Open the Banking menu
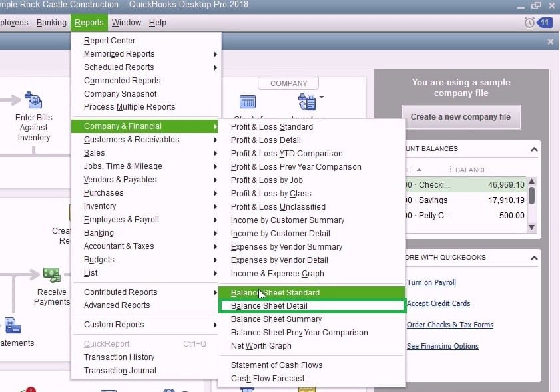 [51, 23]
